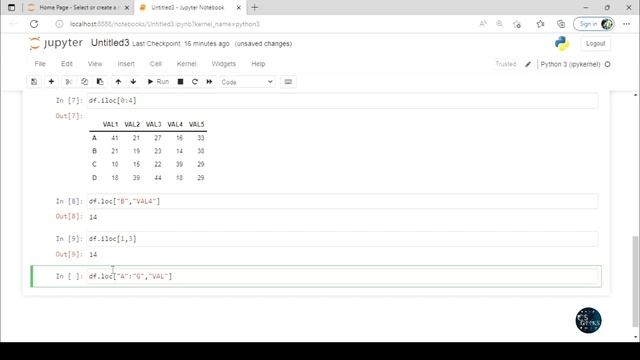Click the zoom magnifier icon in address bar
640x360 pixels.
(x=500, y=24)
